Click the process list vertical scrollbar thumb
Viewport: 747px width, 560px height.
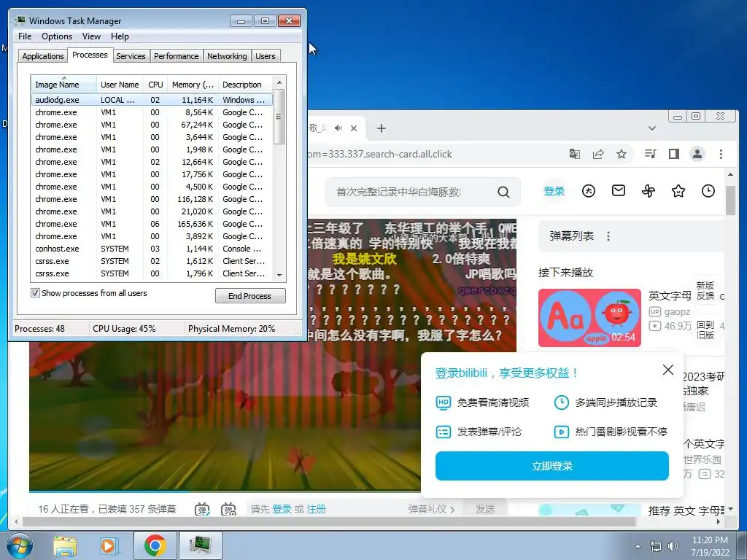pyautogui.click(x=279, y=117)
